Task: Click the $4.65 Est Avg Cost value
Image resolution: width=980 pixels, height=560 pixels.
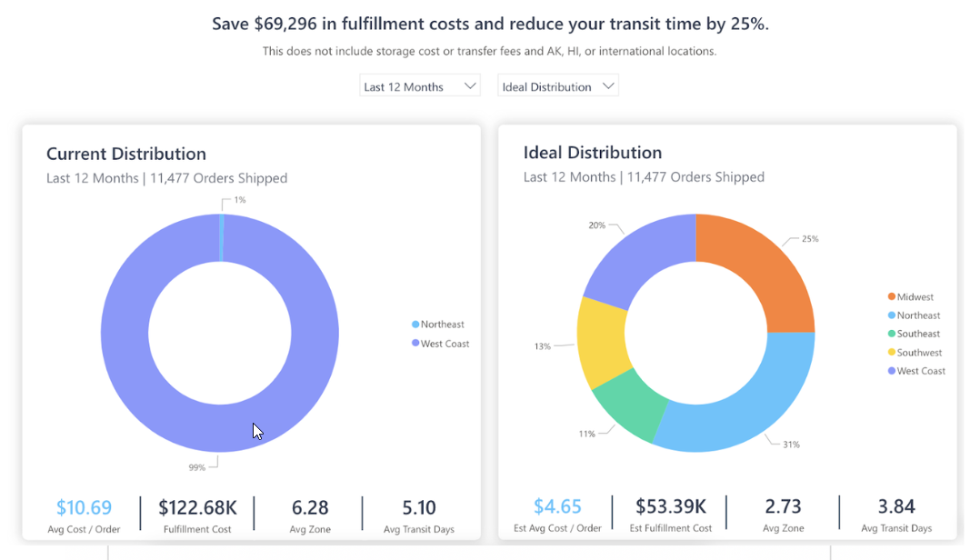Action: coord(557,506)
